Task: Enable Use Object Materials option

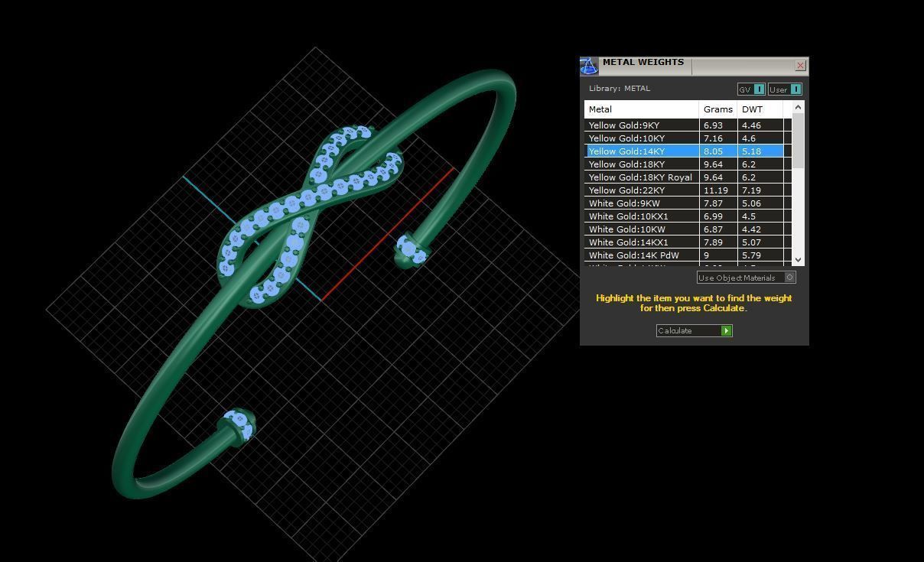Action: [747, 278]
